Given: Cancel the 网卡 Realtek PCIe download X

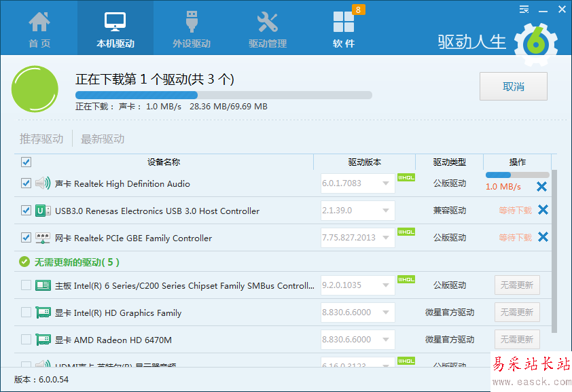Looking at the screenshot, I should pyautogui.click(x=543, y=237).
